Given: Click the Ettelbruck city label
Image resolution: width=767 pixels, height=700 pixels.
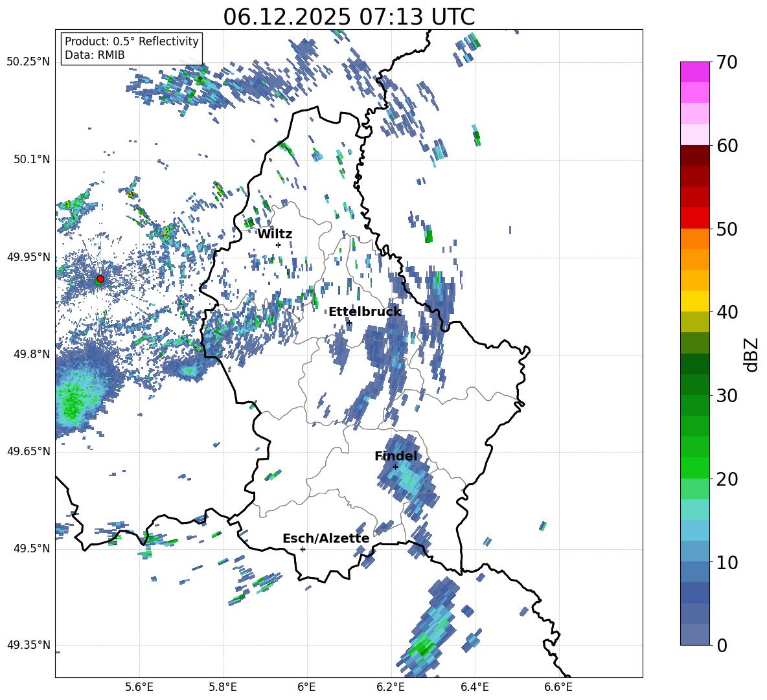Looking at the screenshot, I should pyautogui.click(x=365, y=312).
